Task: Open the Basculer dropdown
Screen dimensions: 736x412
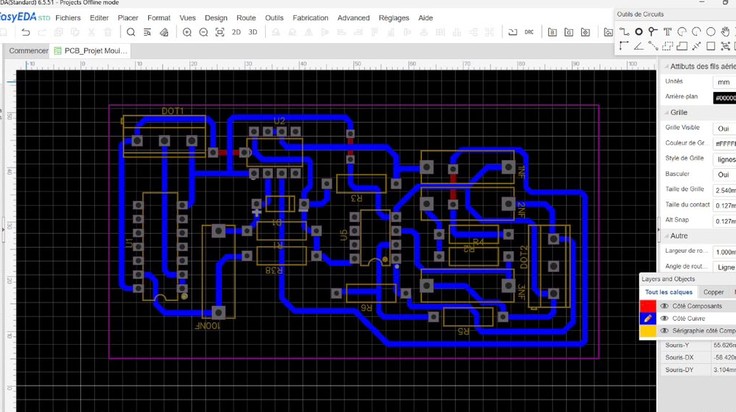Action: coord(724,175)
